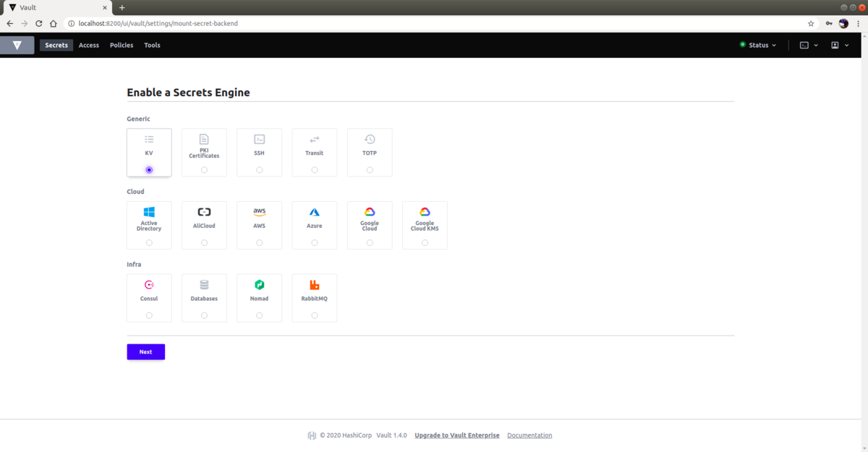
Task: Select the Transit radio button
Action: [x=314, y=170]
